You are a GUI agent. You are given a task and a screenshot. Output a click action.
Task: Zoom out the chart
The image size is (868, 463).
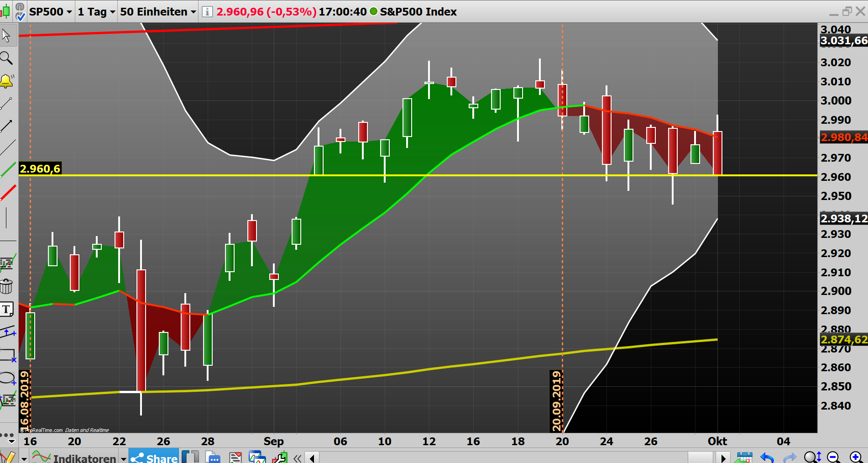point(834,457)
